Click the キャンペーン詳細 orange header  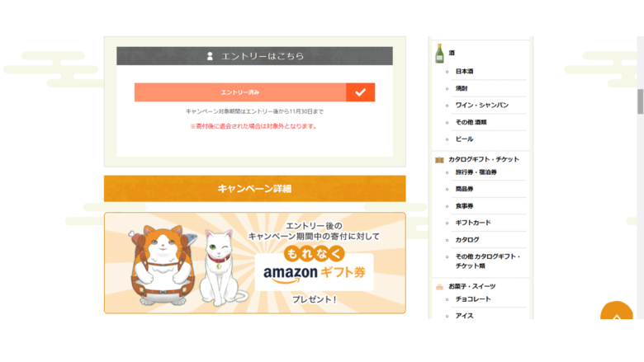[254, 189]
